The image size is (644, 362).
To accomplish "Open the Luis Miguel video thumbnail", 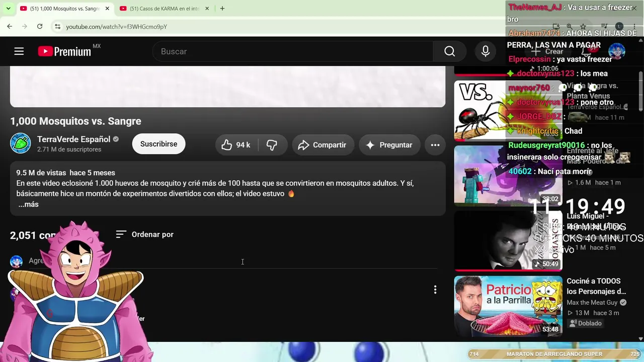I will pyautogui.click(x=508, y=241).
